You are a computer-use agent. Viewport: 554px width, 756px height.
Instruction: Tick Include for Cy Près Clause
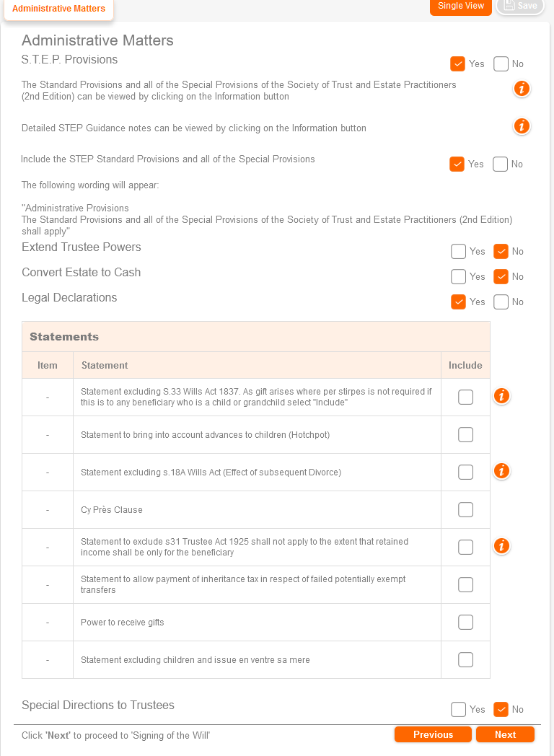pos(466,509)
